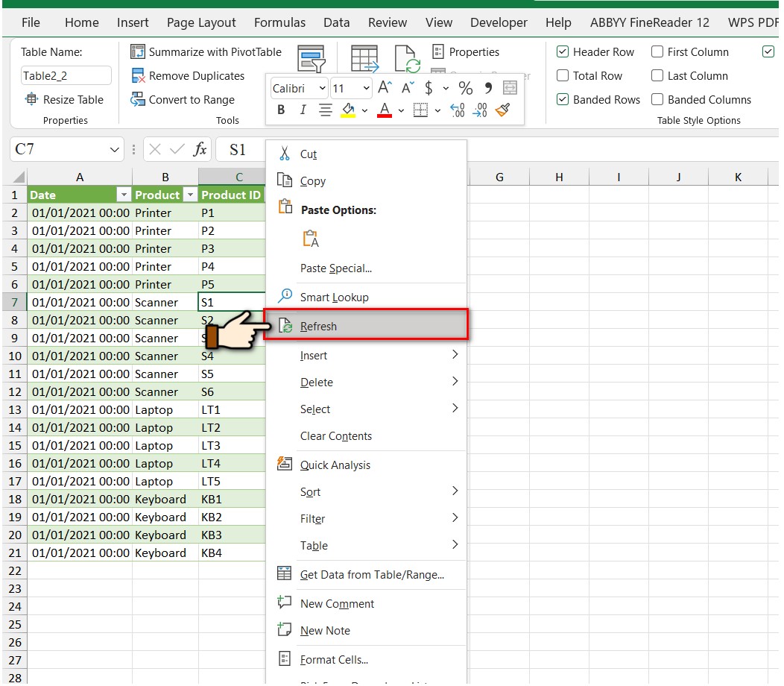Click Remove Duplicates button
The height and width of the screenshot is (686, 784).
tap(188, 75)
